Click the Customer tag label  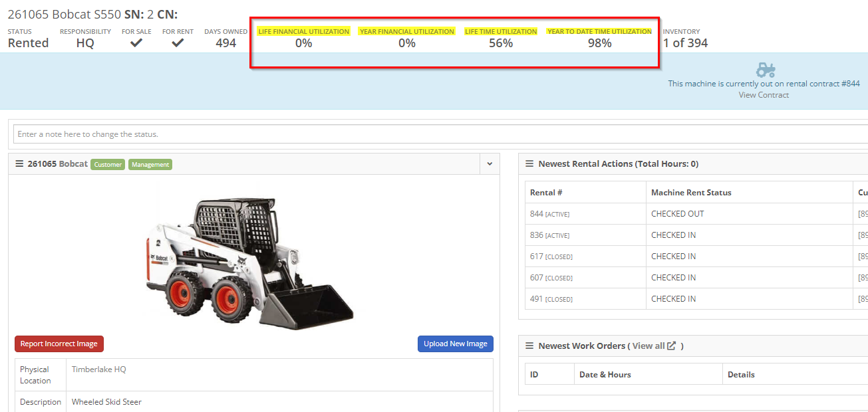point(108,164)
